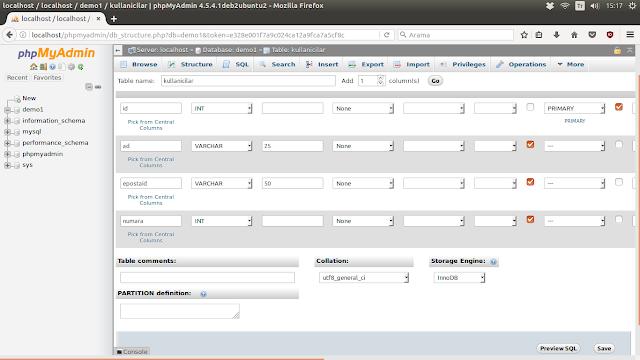Open utf8_general_ci collation dropdown
This screenshot has width=640, height=360.
[x=364, y=278]
